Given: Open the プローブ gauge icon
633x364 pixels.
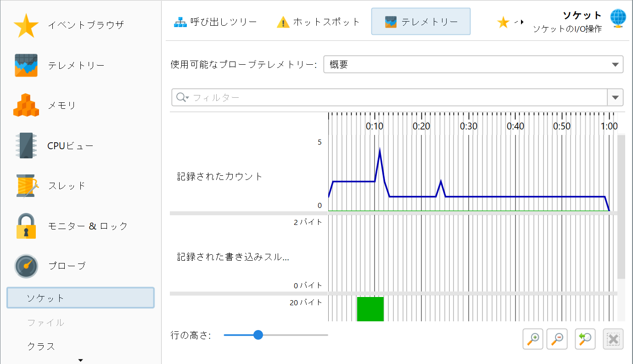Looking at the screenshot, I should click(26, 266).
